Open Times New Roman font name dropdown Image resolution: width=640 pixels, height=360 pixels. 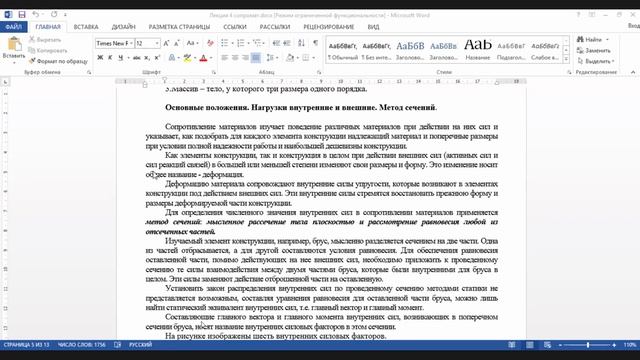[x=131, y=43]
